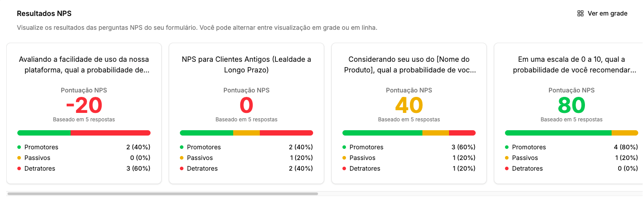The height and width of the screenshot is (200, 644).
Task: Click the horizontal scrollbar thumb
Action: 163,194
